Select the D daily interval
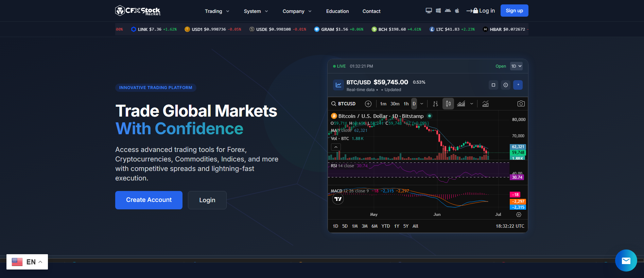Screen dimensions: 644x278 tap(414, 104)
